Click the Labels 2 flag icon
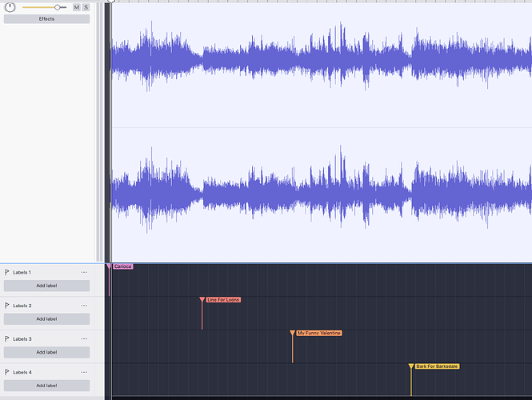This screenshot has height=400, width=532. (x=6, y=306)
